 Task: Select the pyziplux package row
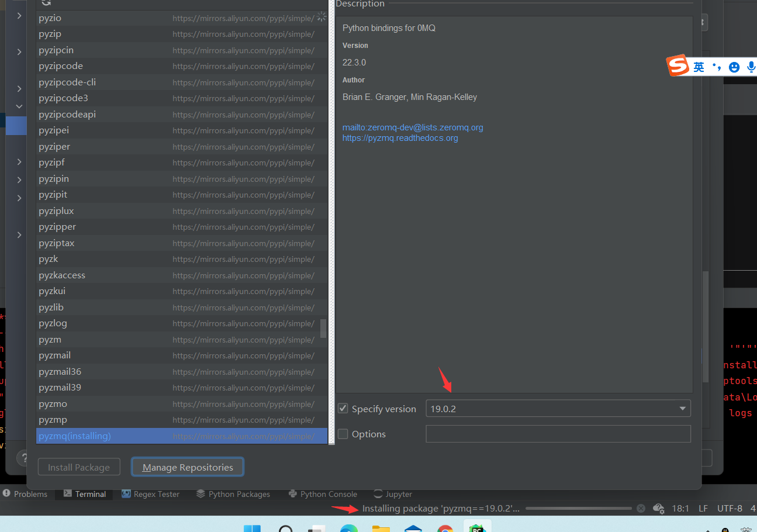182,211
